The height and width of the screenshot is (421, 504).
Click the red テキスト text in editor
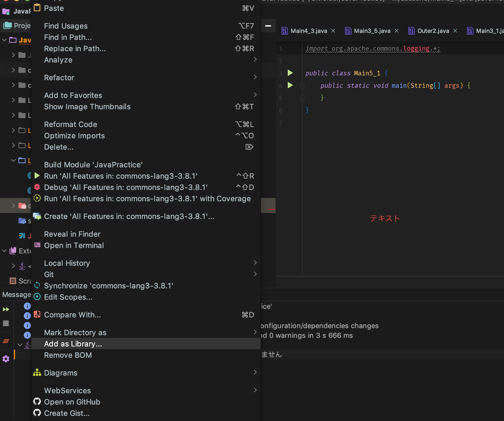[385, 218]
